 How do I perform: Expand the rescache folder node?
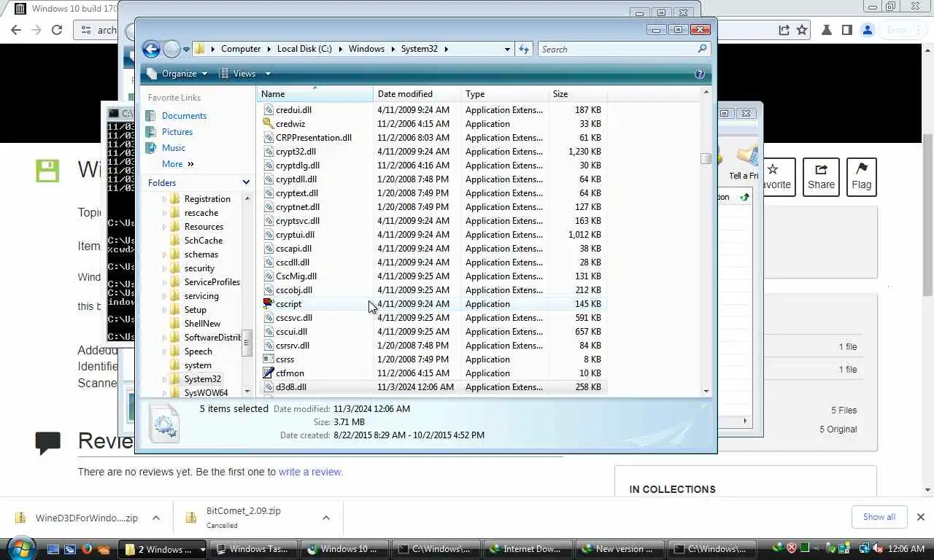point(164,213)
